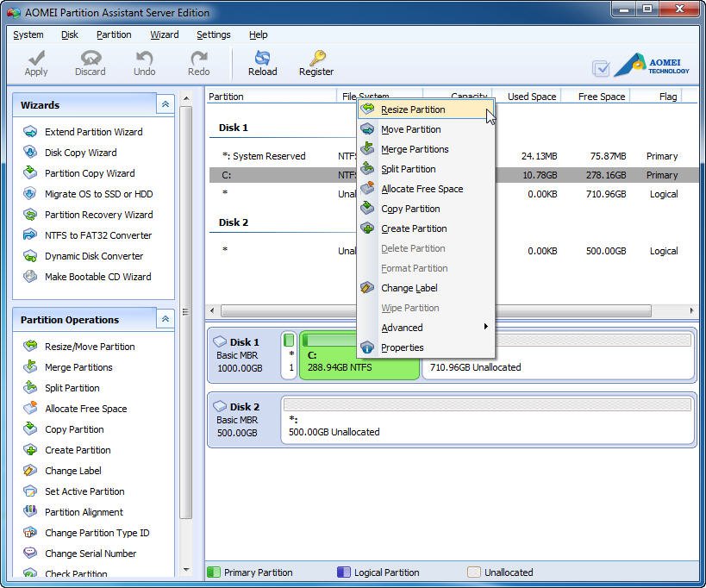
Task: Collapse the Wizards panel
Action: tap(165, 104)
